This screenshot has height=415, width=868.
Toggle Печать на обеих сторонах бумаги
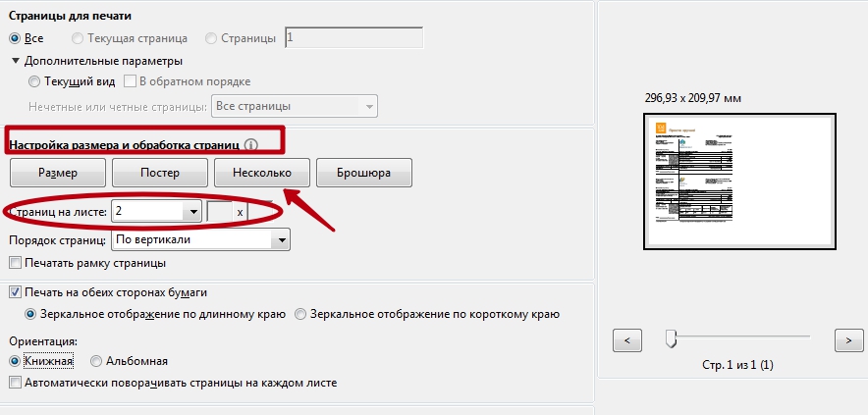(x=15, y=292)
